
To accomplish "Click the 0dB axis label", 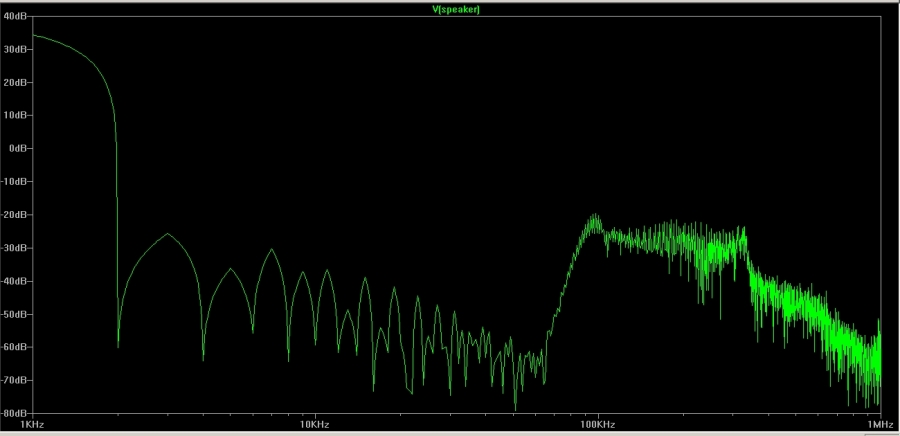I will [x=17, y=149].
